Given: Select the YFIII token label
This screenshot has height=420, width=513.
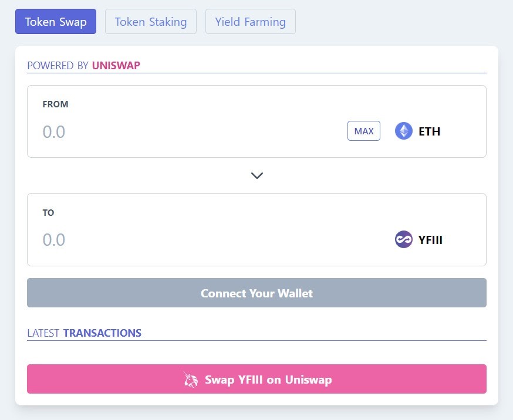Looking at the screenshot, I should click(430, 240).
